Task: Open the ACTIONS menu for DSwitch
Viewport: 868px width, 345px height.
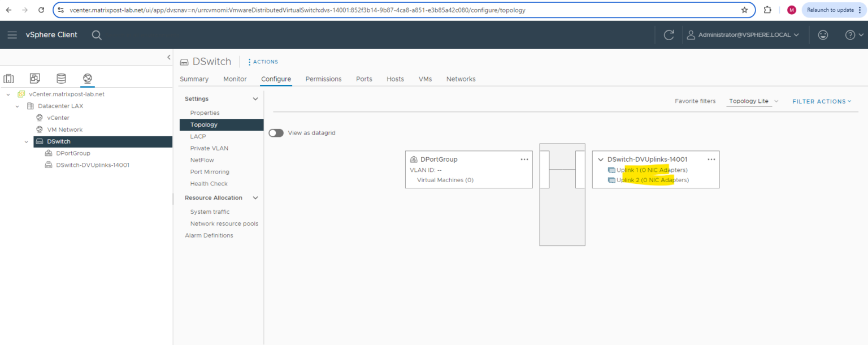Action: coord(262,62)
